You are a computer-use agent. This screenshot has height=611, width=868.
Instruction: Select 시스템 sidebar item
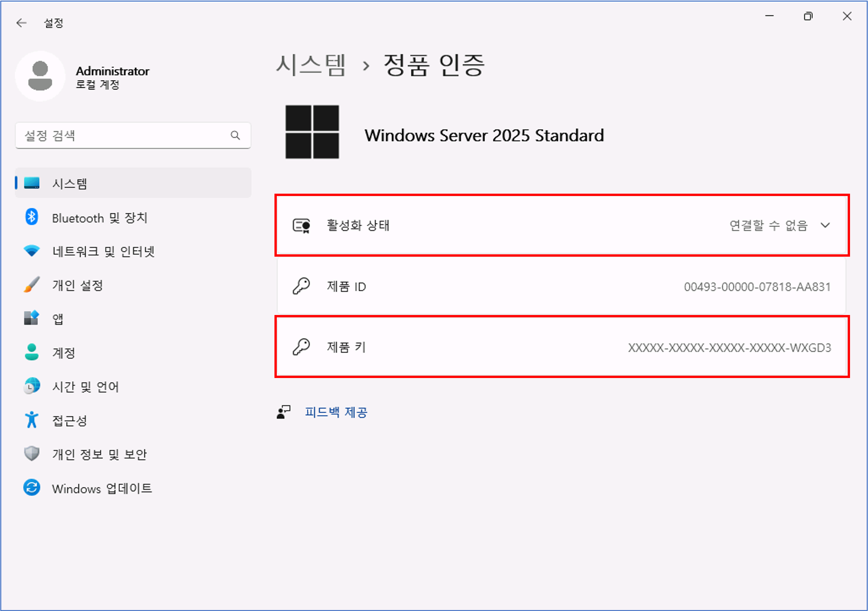[70, 184]
